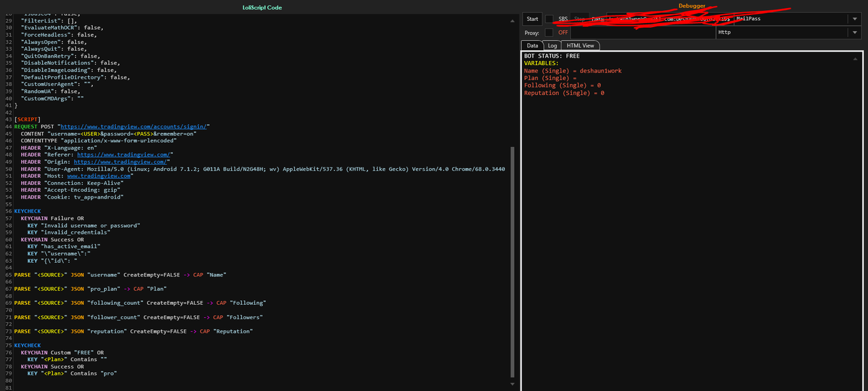868x391 pixels.
Task: Click KEYCHAIN Custom "FREE" OR line
Action: pos(62,352)
